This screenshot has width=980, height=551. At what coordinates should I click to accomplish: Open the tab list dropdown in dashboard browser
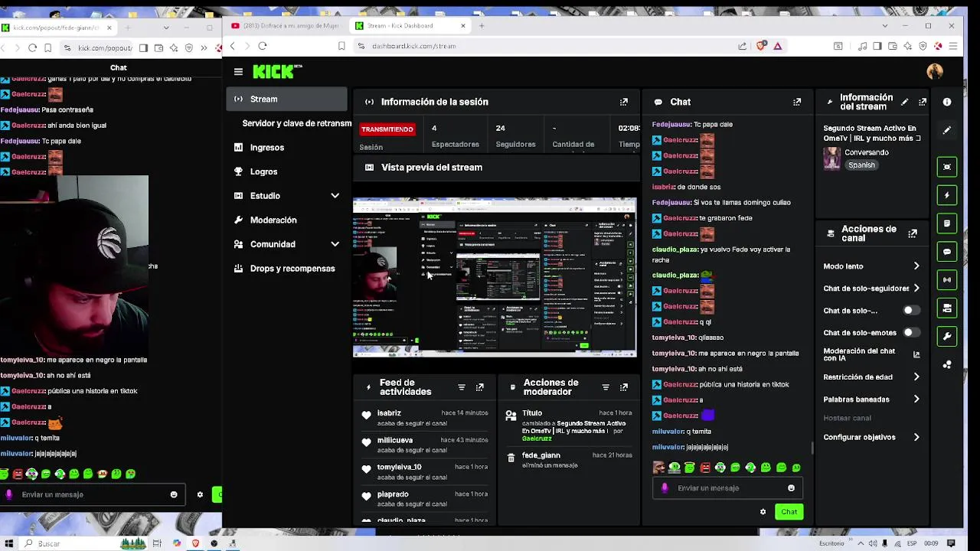tap(884, 26)
